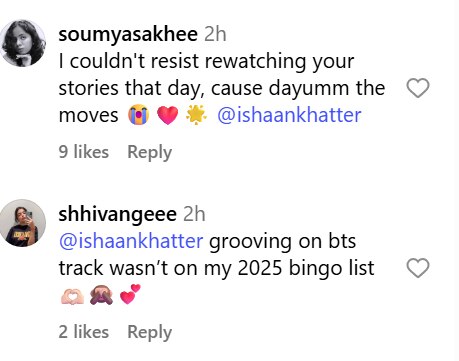Click the sparkle sun emoji
Image resolution: width=459 pixels, height=361 pixels.
[196, 115]
